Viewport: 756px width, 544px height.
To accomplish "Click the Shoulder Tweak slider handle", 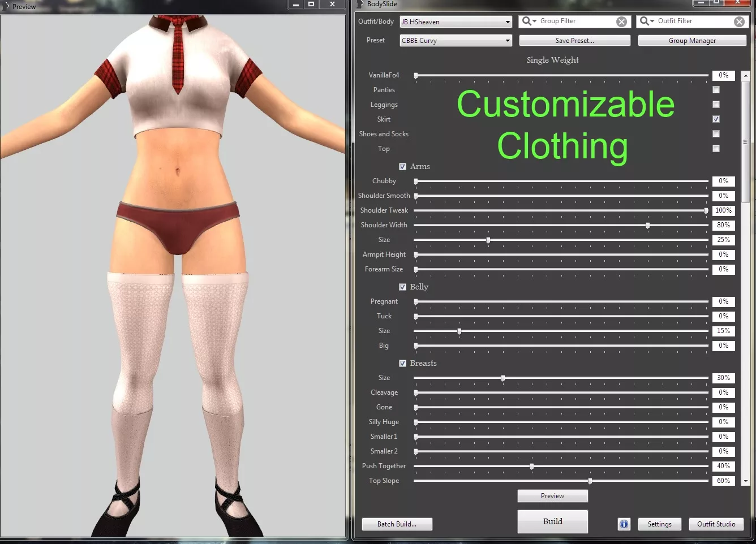I will point(706,210).
